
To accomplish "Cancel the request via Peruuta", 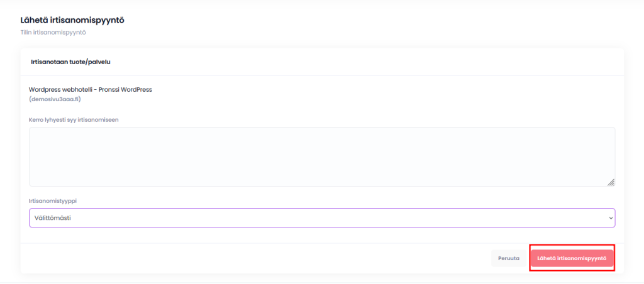I will [508, 258].
